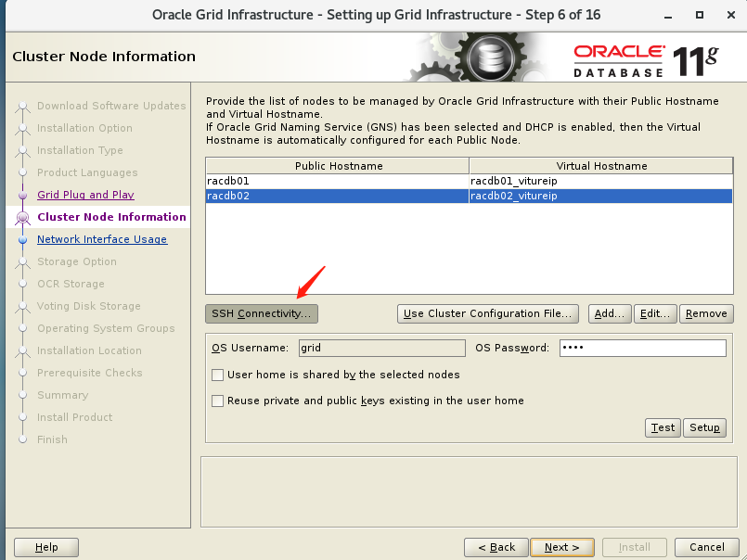Click the Public Hostname column header
747x560 pixels.
coord(338,166)
